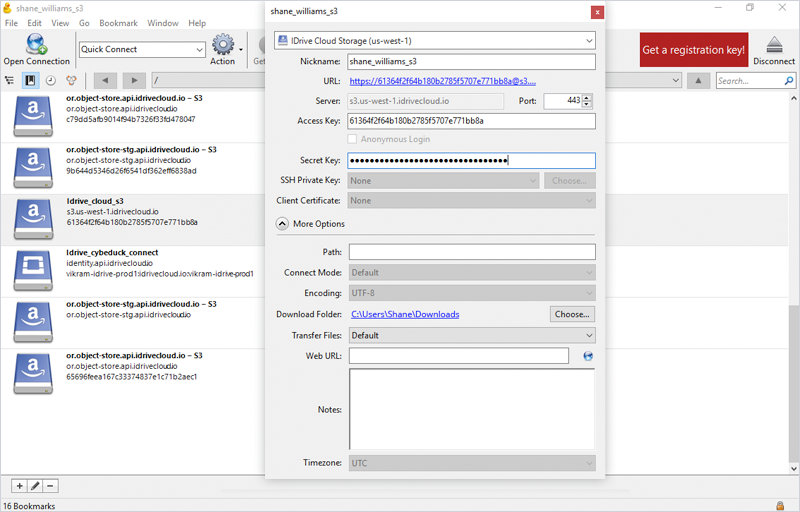Click in the Search box
This screenshot has width=800, height=512.
(749, 81)
